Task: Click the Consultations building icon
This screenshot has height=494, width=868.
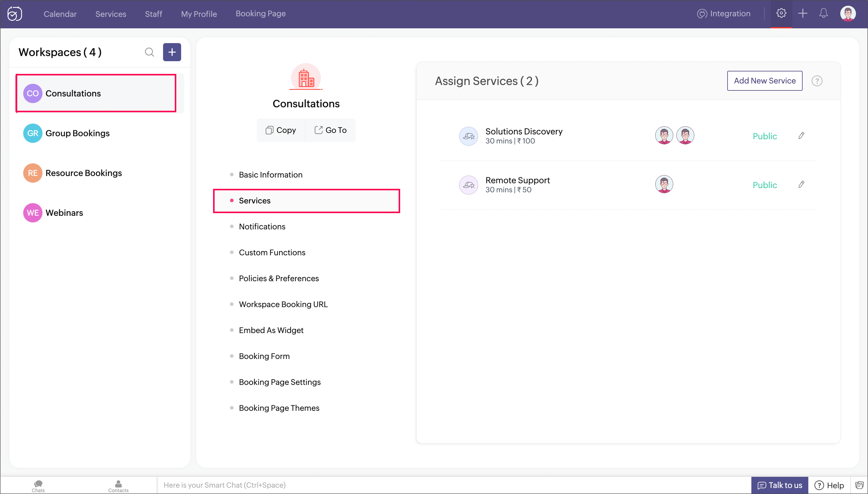Action: pos(306,77)
